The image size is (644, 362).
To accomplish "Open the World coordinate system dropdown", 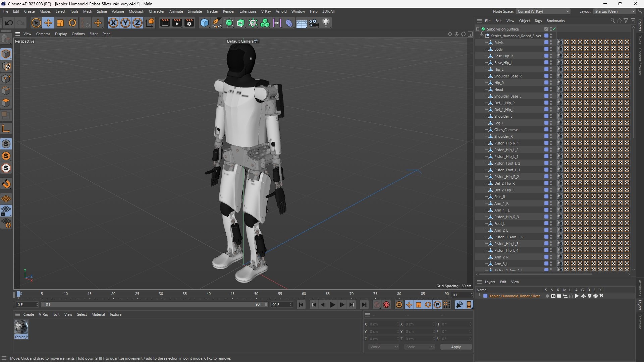I will [384, 347].
